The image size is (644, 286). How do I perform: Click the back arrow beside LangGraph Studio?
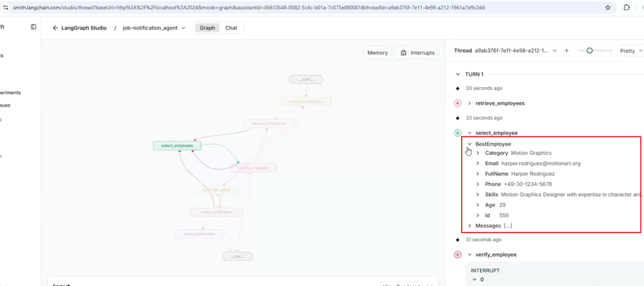(x=55, y=28)
